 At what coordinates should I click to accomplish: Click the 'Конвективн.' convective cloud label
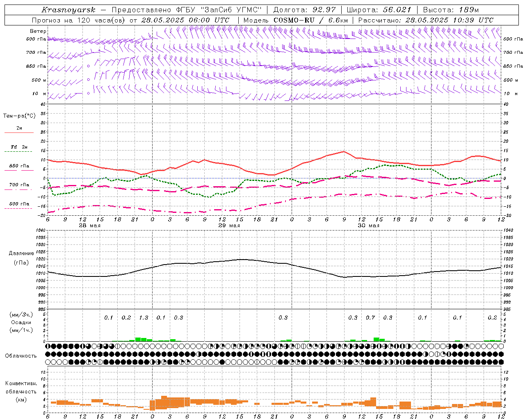pos(21,383)
